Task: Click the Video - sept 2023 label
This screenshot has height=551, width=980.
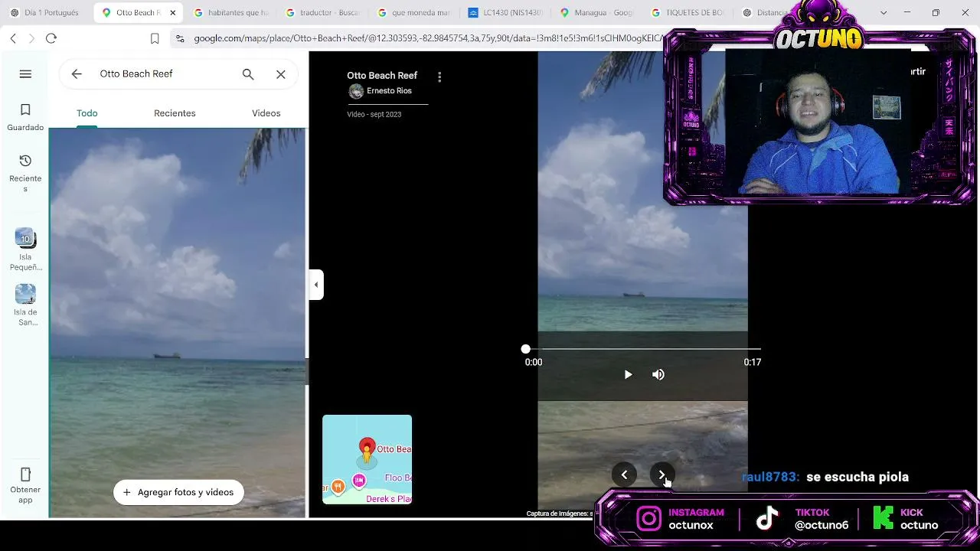Action: pos(374,115)
